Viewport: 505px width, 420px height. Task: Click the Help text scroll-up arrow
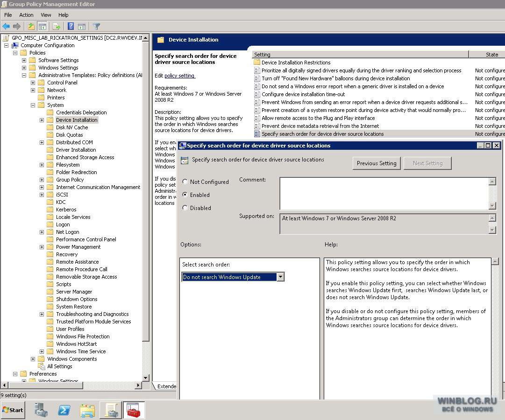[495, 261]
